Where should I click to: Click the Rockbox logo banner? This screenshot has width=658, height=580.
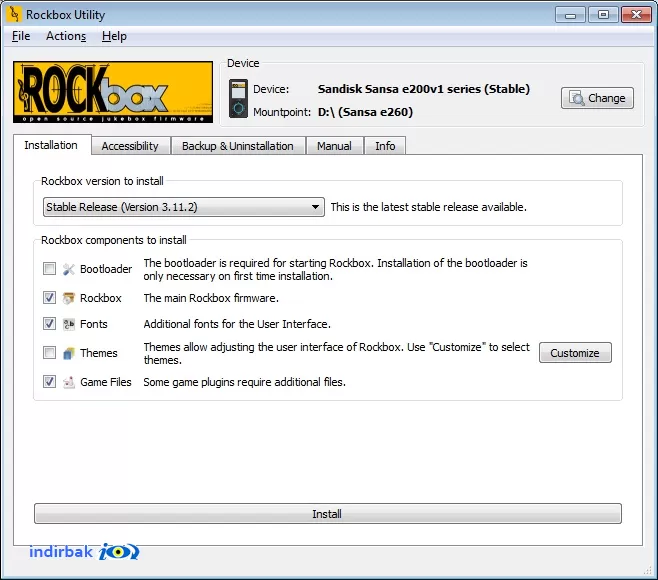coord(113,92)
